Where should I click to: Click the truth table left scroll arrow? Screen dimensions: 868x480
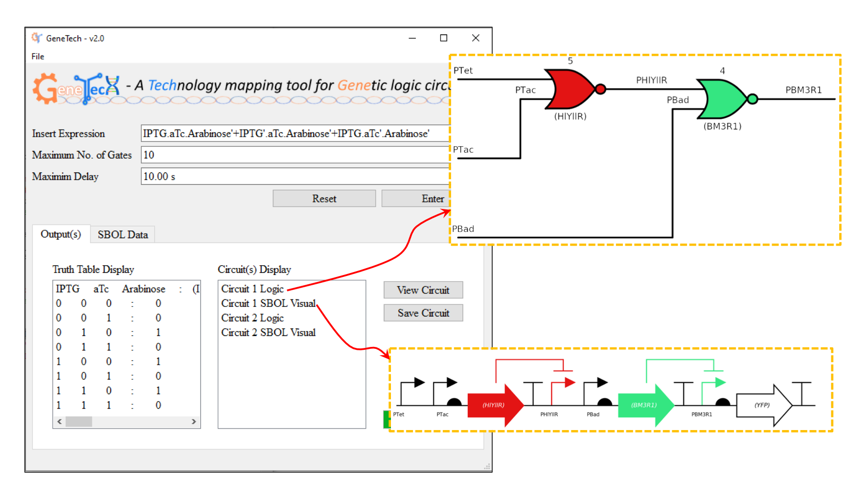(60, 421)
